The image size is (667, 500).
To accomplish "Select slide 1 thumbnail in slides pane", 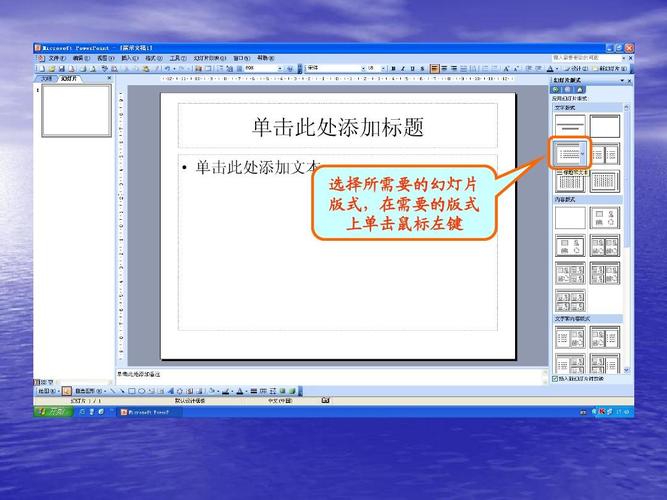I will point(77,111).
